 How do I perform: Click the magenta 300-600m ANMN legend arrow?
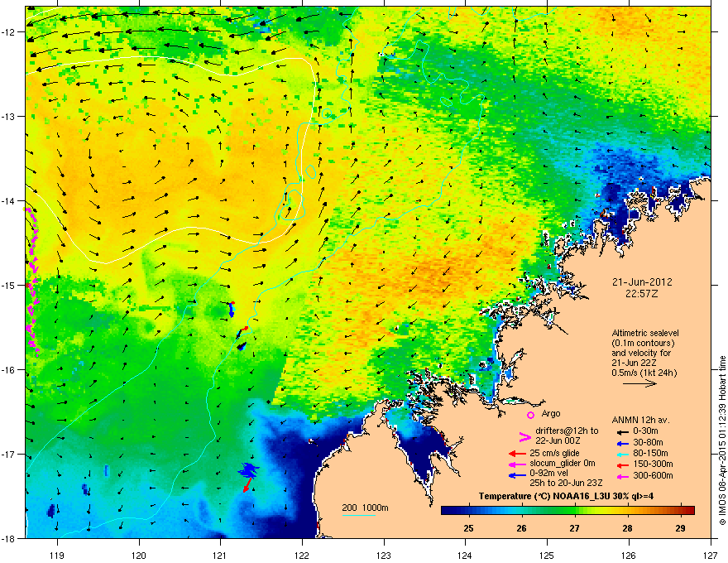pos(622,476)
